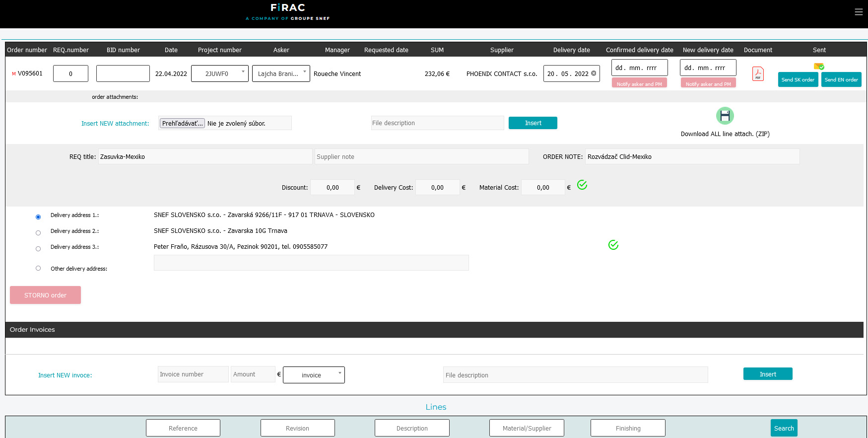868x438 pixels.
Task: Open the hamburger menu in header
Action: (x=858, y=12)
